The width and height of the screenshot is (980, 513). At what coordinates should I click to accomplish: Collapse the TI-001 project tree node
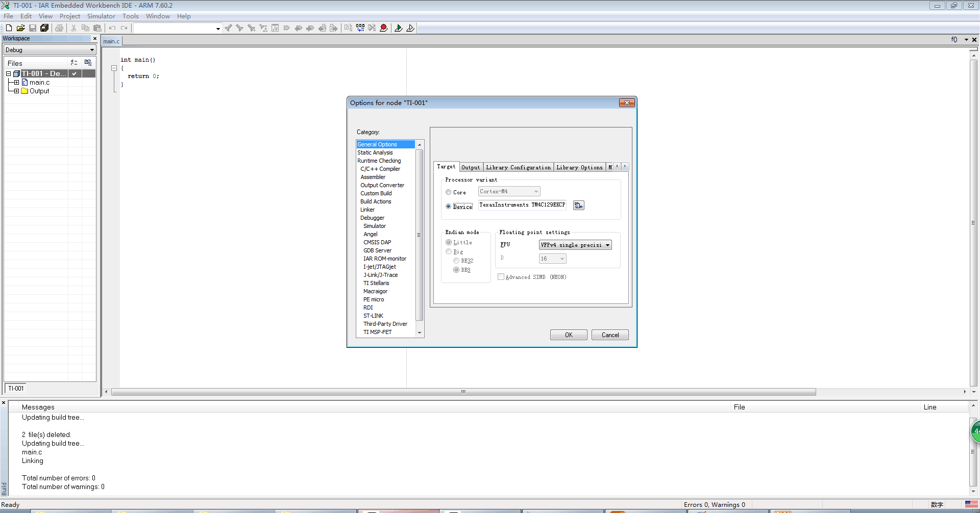tap(8, 73)
